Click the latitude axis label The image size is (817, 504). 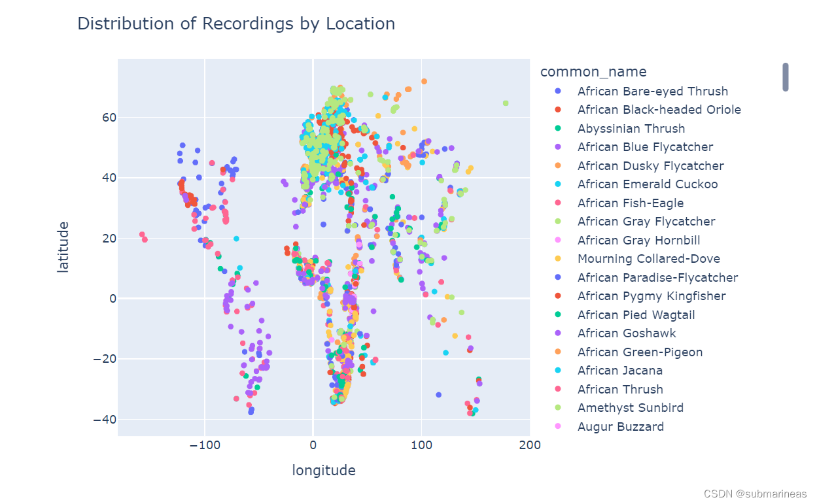(x=63, y=247)
